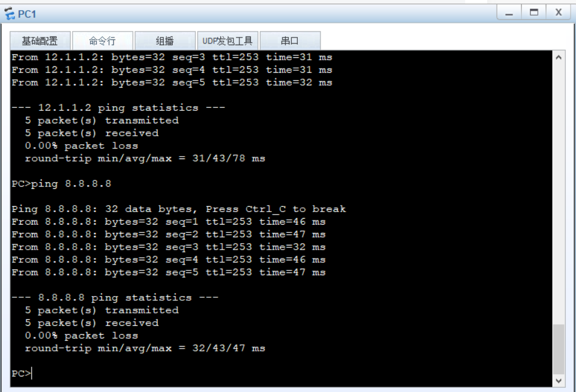Image resolution: width=576 pixels, height=392 pixels.
Task: Switch to the 串口 tab
Action: coord(290,41)
